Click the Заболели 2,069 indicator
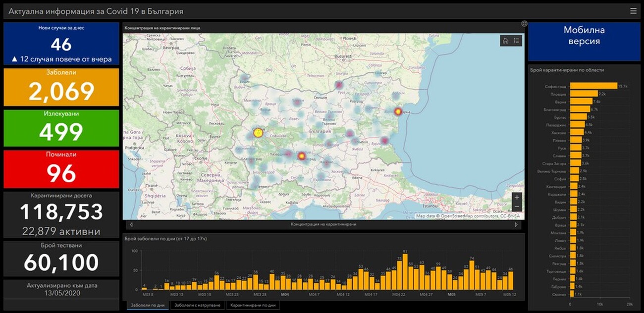This screenshot has width=644, height=313. 61,87
